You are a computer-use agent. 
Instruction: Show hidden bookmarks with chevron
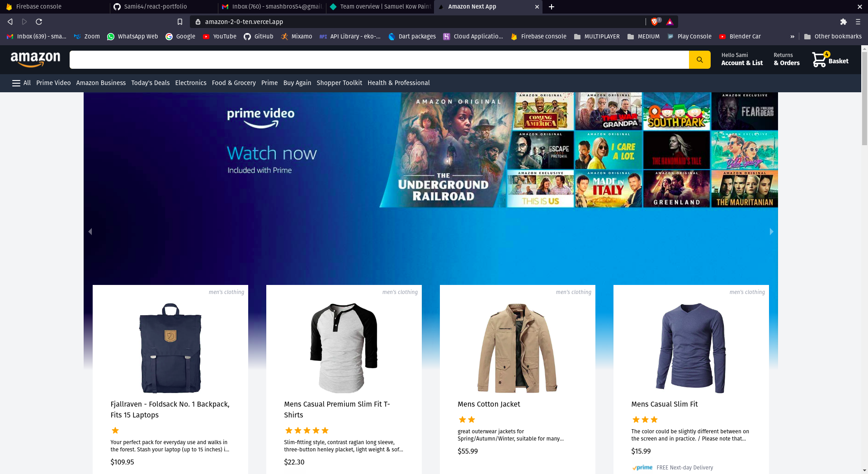pos(792,37)
